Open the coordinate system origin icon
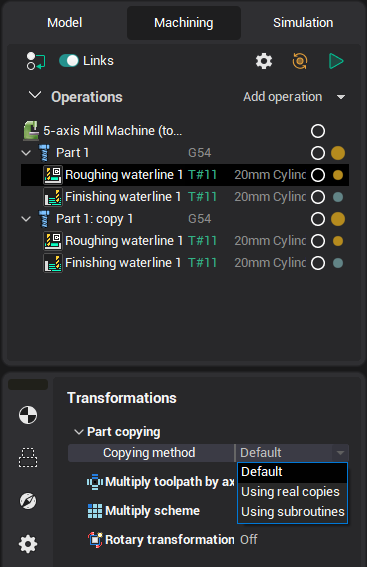 [28, 415]
